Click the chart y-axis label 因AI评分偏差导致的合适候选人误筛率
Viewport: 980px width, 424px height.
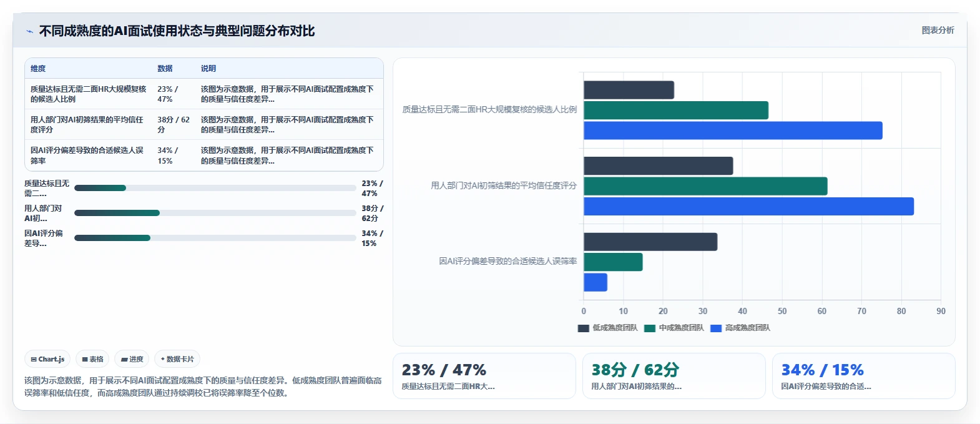coord(508,261)
